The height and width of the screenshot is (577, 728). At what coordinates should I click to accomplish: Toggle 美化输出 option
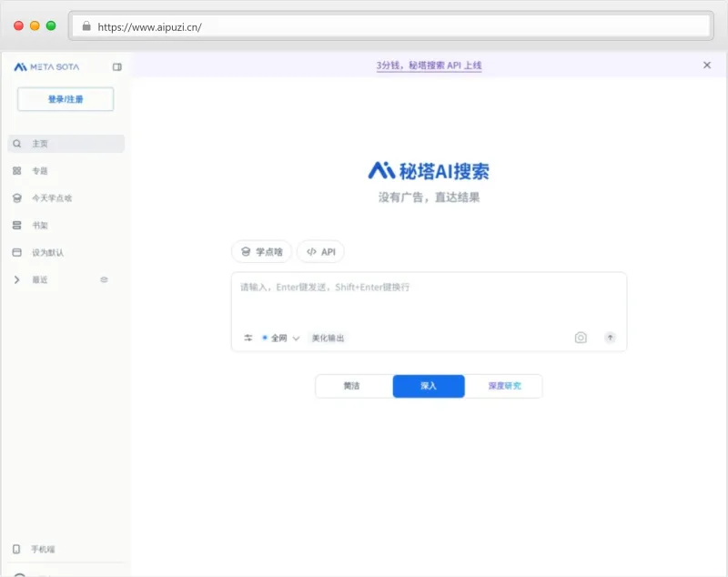[x=328, y=338]
